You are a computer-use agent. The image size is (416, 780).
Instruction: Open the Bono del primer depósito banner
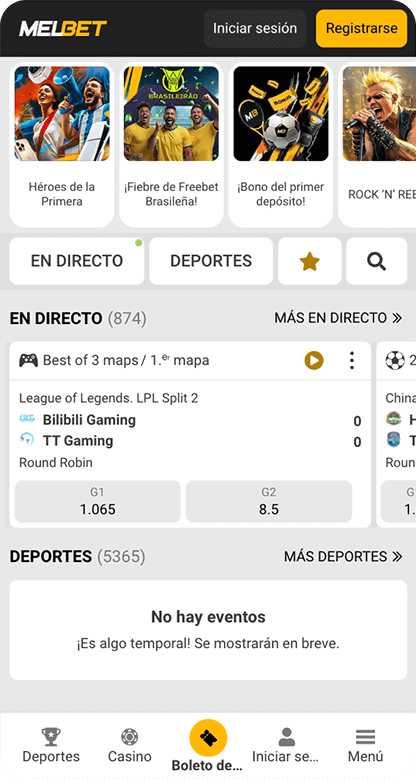tap(281, 145)
